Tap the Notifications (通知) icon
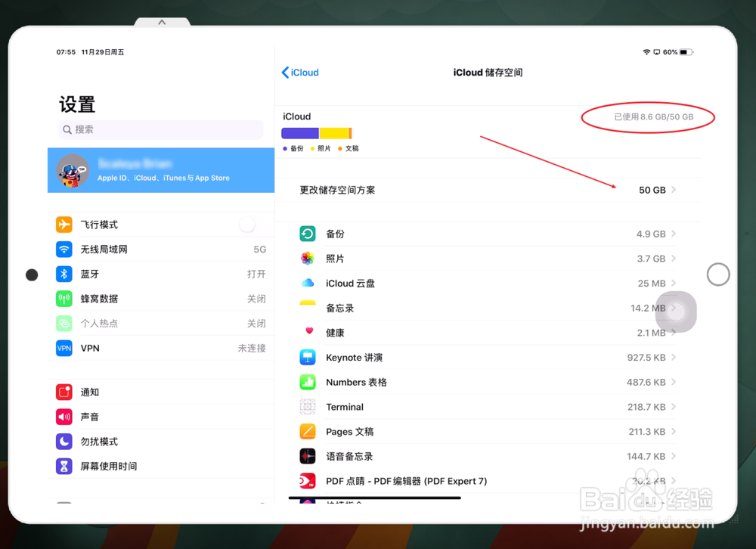Image resolution: width=756 pixels, height=549 pixels. pyautogui.click(x=64, y=392)
